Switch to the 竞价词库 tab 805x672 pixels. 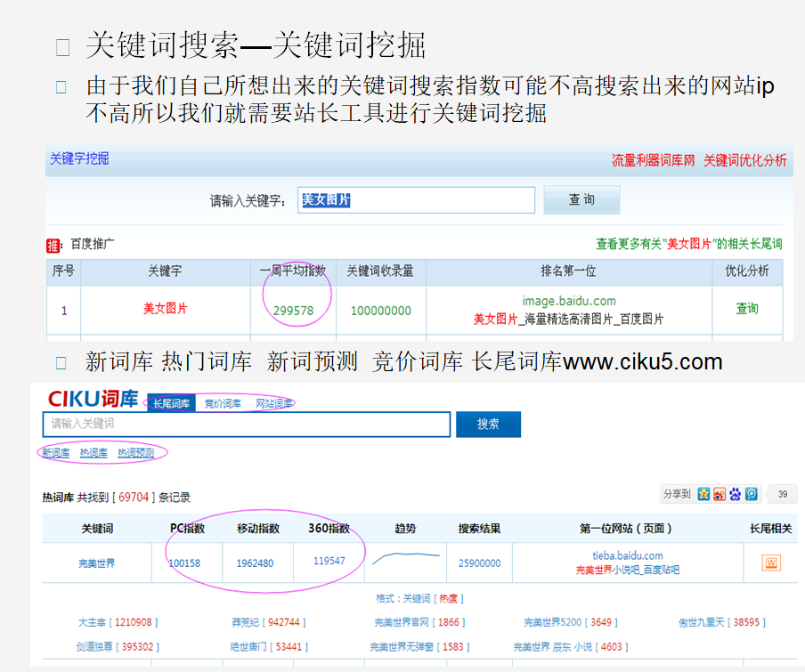point(223,404)
